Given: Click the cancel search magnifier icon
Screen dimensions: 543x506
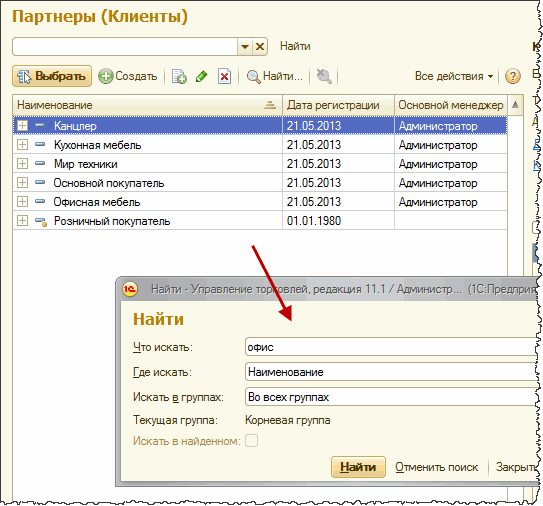Looking at the screenshot, I should (x=324, y=76).
